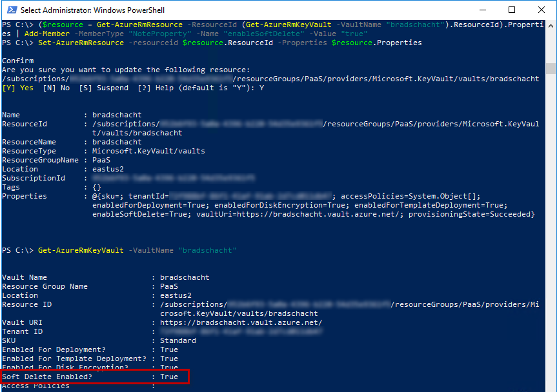Image resolution: width=557 pixels, height=392 pixels.
Task: Click the vertical scrollbar thumb
Action: click(x=551, y=68)
